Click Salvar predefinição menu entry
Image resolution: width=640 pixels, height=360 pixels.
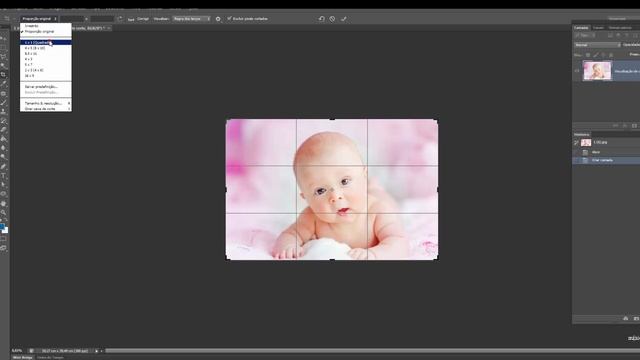46,87
